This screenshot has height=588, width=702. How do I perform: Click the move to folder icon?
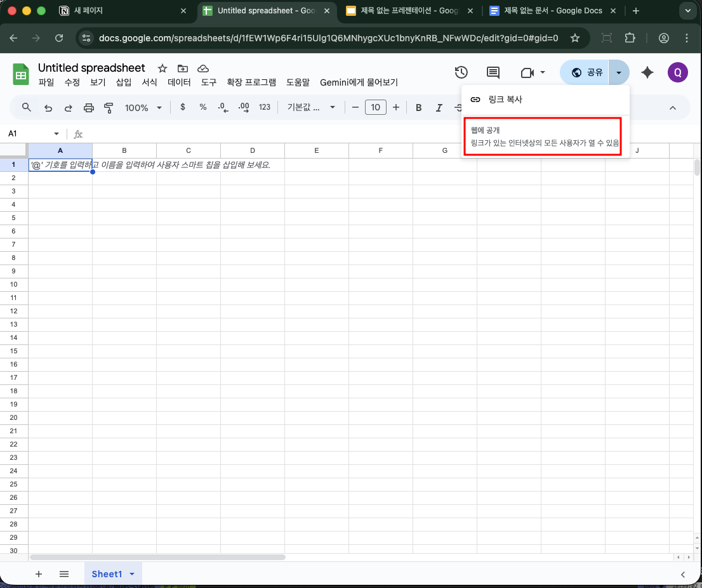(183, 69)
